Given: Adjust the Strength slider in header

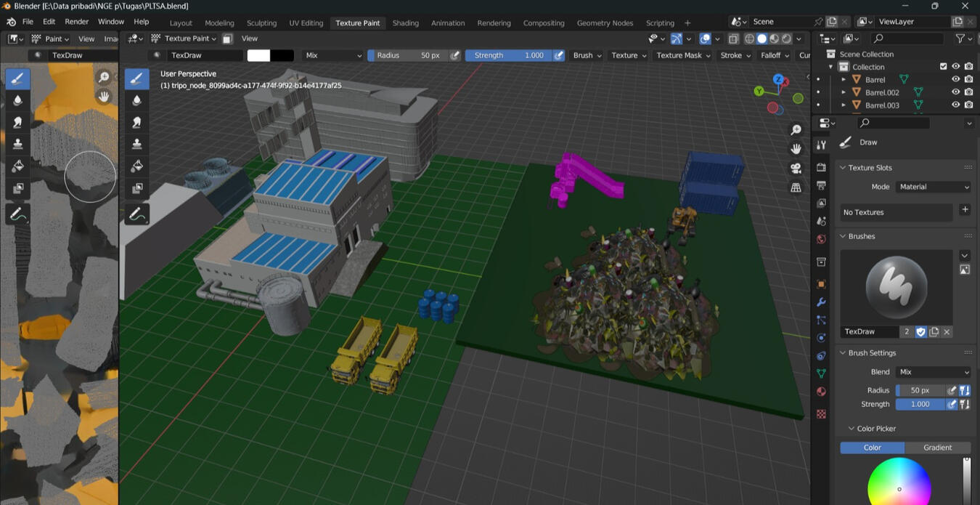Looking at the screenshot, I should click(508, 55).
